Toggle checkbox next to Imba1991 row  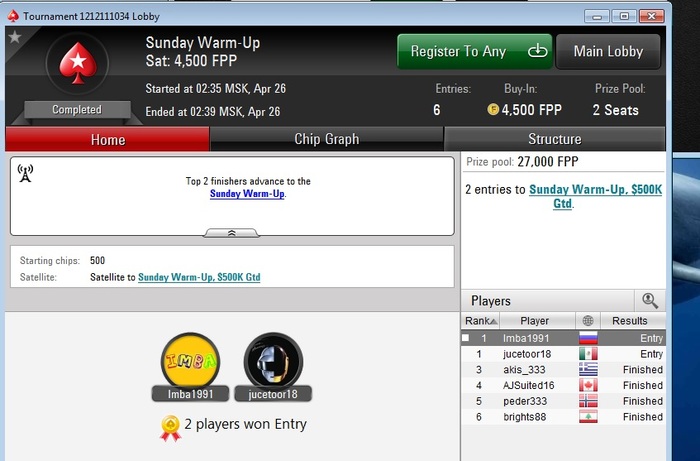(466, 338)
